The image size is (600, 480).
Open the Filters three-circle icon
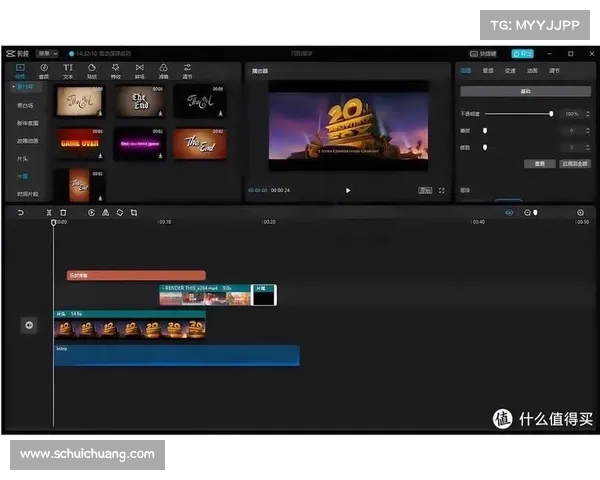[163, 68]
